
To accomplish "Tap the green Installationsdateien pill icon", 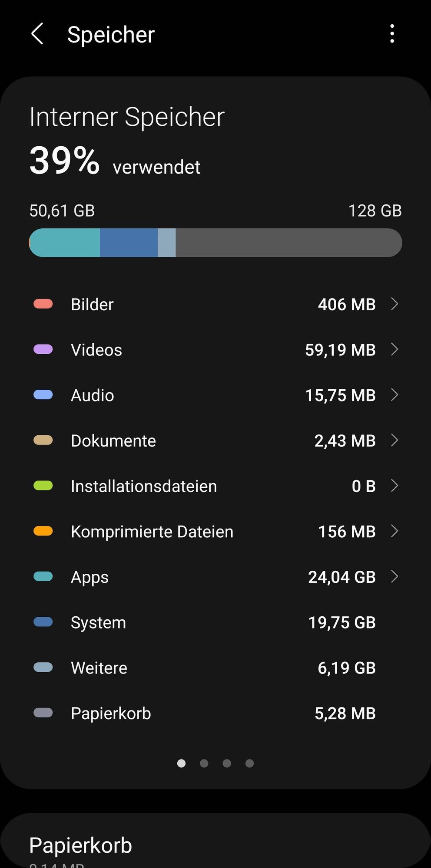I will (x=43, y=486).
